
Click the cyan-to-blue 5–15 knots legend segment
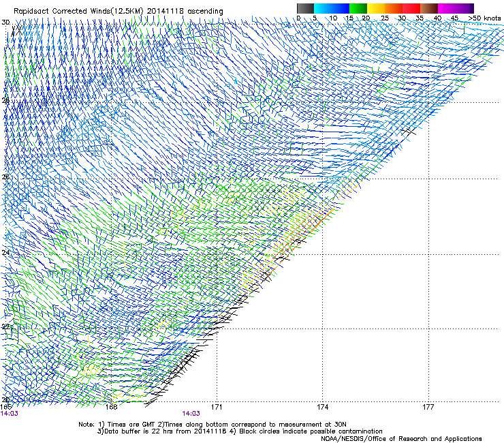[332, 8]
